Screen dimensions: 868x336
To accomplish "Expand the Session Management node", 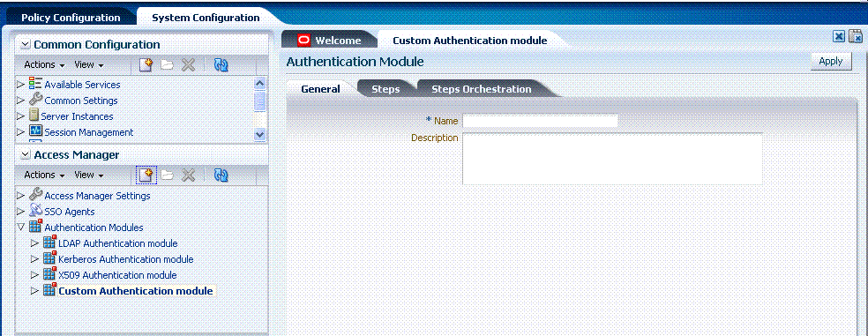I will coord(21,132).
